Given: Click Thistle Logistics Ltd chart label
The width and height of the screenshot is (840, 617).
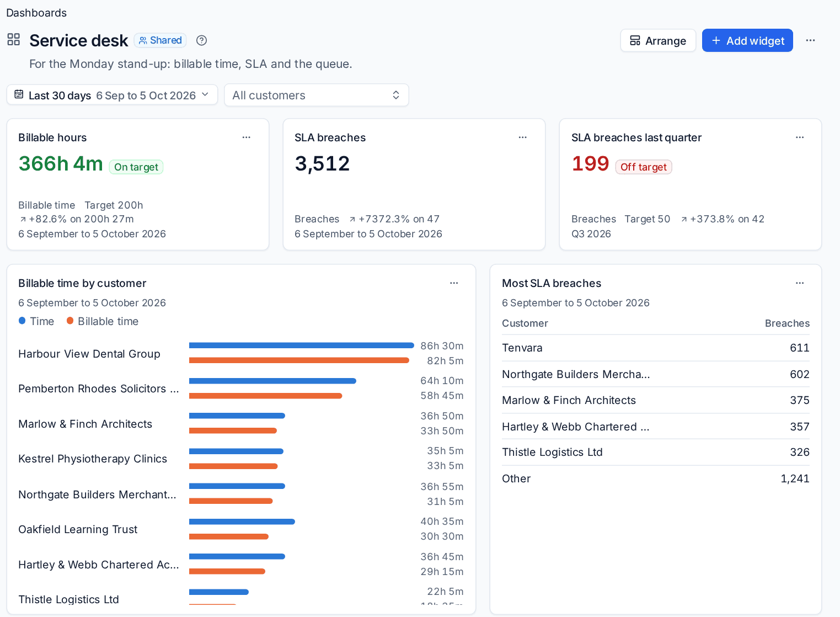Looking at the screenshot, I should click(68, 599).
